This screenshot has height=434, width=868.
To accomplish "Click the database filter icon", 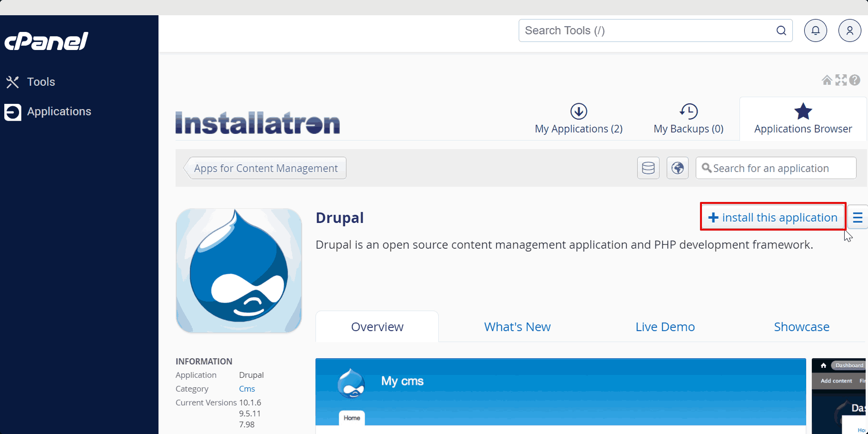I will [x=648, y=168].
